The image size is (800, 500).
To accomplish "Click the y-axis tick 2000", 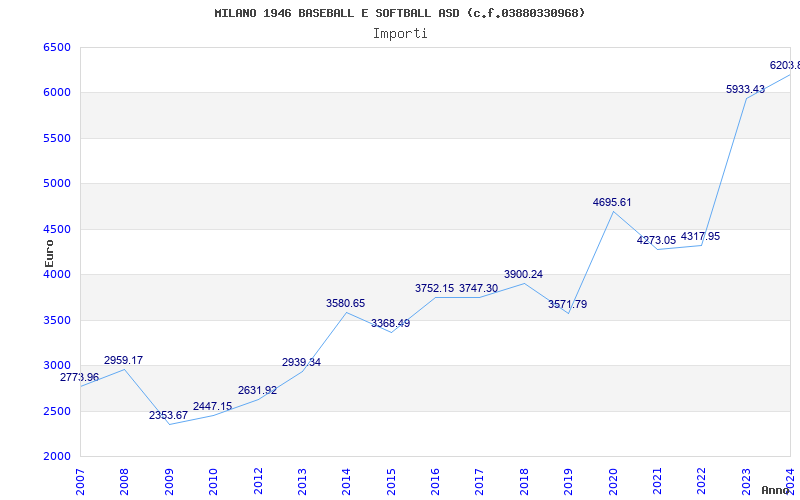I will tap(57, 457).
